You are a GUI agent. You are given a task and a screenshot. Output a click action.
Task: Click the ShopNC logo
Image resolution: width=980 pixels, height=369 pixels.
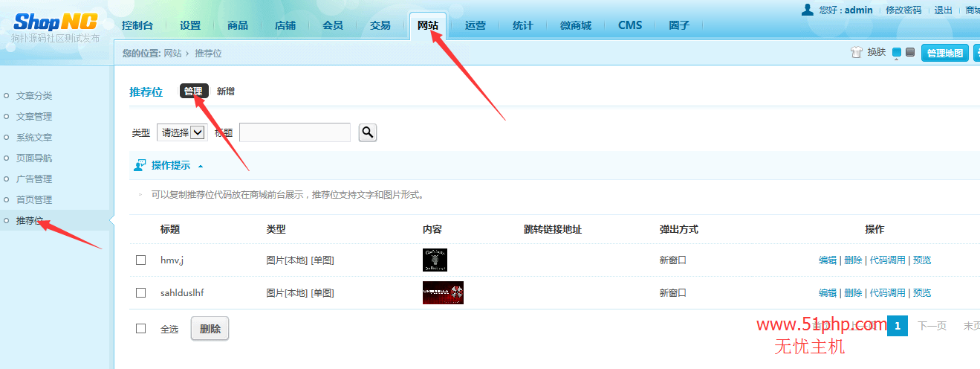click(x=56, y=22)
